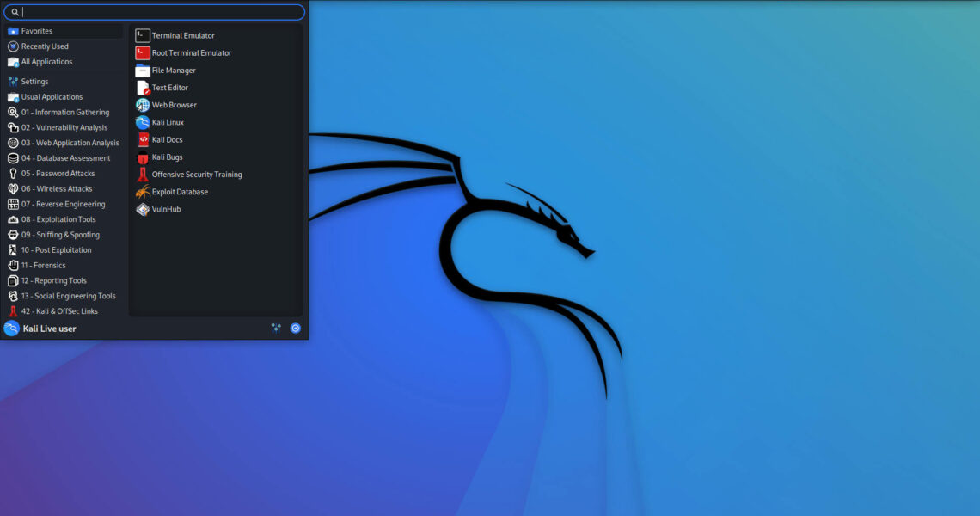Open the Kali Docs link
This screenshot has width=980, height=516.
point(167,140)
